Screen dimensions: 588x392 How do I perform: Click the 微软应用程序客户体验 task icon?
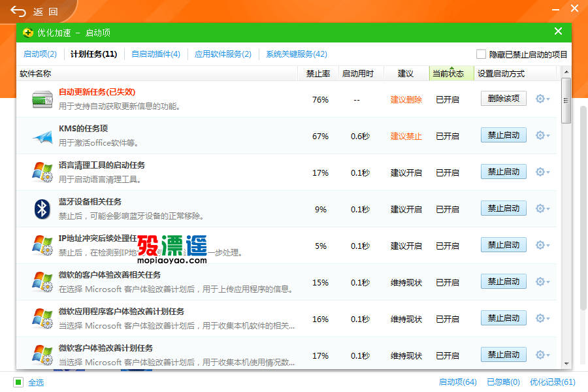coord(42,318)
